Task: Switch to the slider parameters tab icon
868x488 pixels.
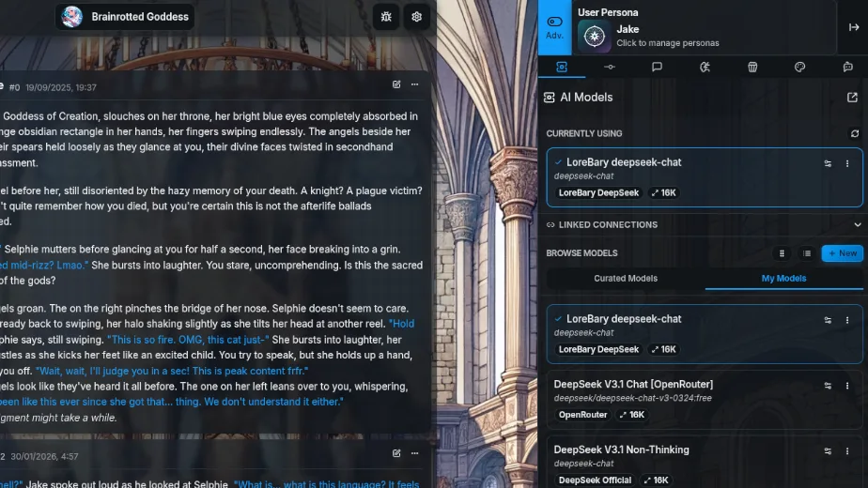Action: (610, 67)
